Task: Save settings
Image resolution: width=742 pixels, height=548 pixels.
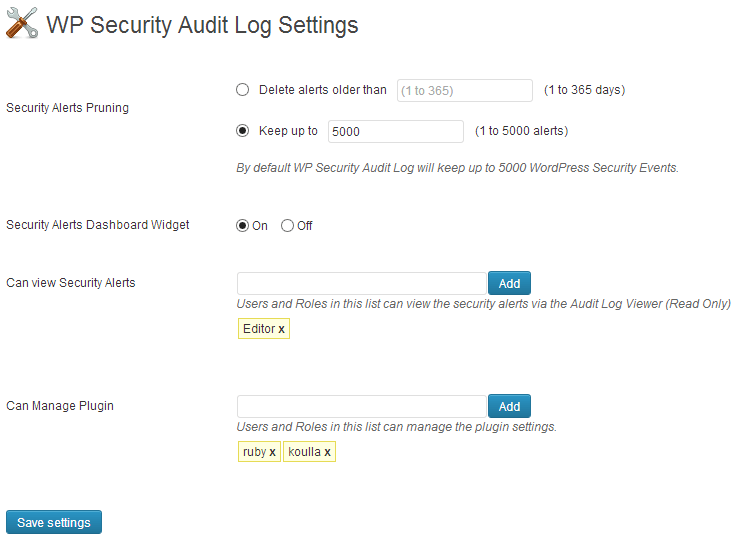Action: (54, 522)
